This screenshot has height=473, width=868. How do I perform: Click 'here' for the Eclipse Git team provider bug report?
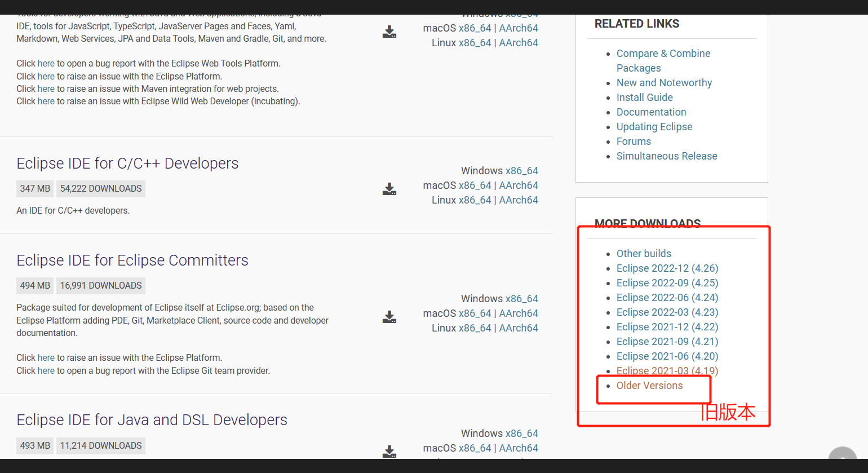[x=46, y=371]
